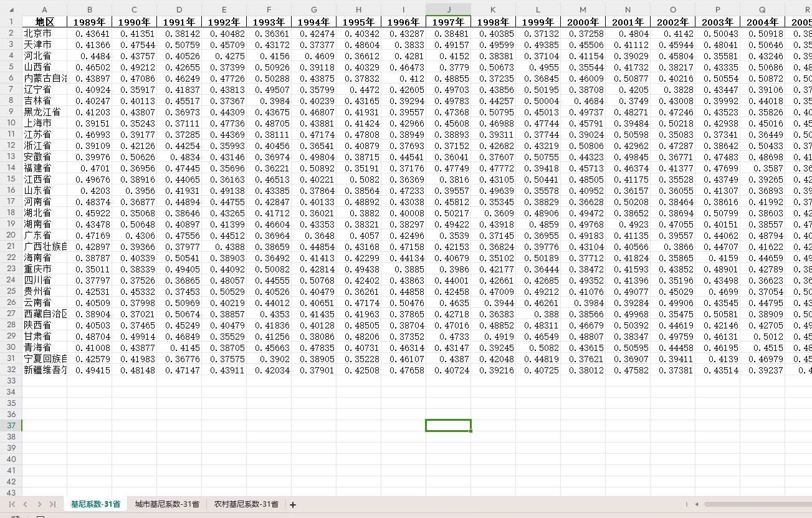This screenshot has width=812, height=518.
Task: Click cell value 0.49676 in 江西省 row
Action: coord(89,178)
